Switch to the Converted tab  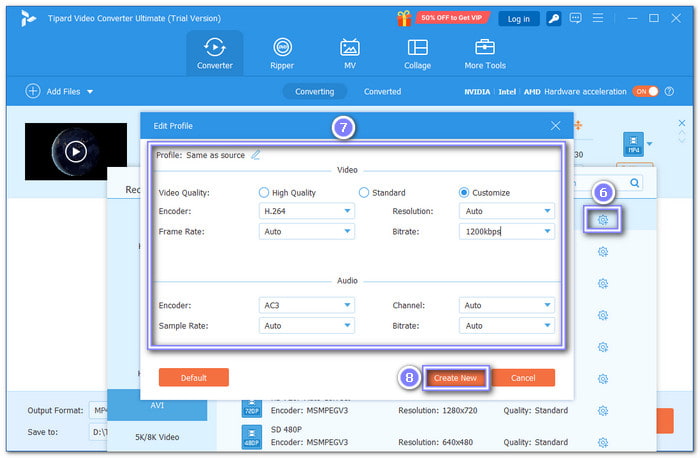coord(382,92)
